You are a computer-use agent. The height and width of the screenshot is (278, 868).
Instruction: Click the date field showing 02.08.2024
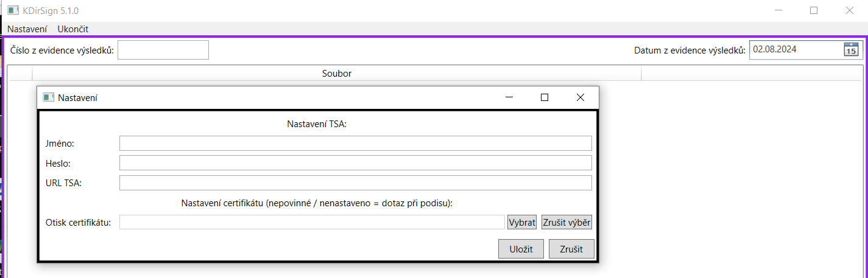point(795,50)
